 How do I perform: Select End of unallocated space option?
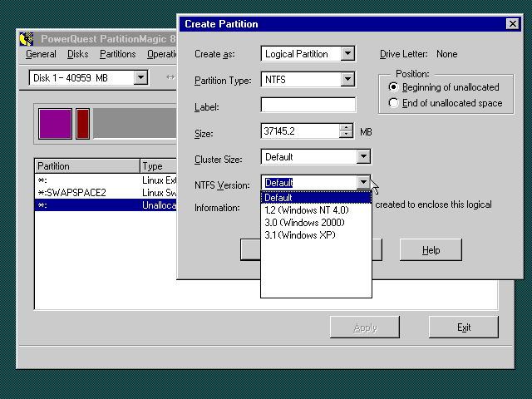click(393, 103)
